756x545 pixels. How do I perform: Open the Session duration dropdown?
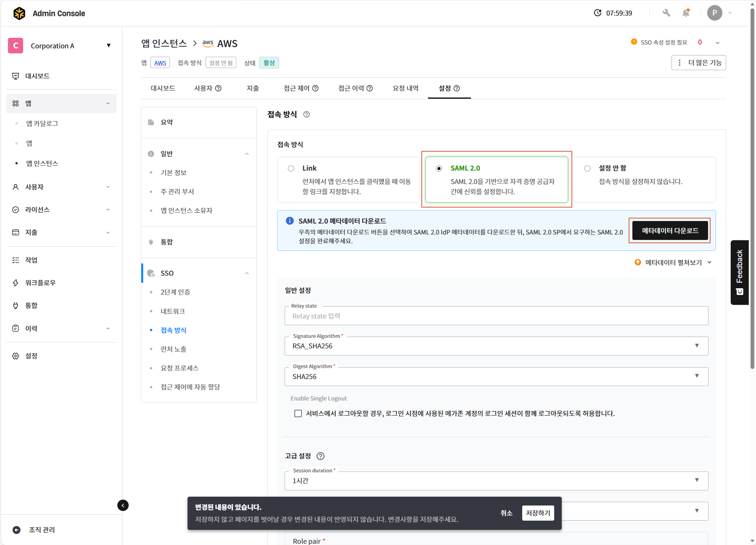496,481
